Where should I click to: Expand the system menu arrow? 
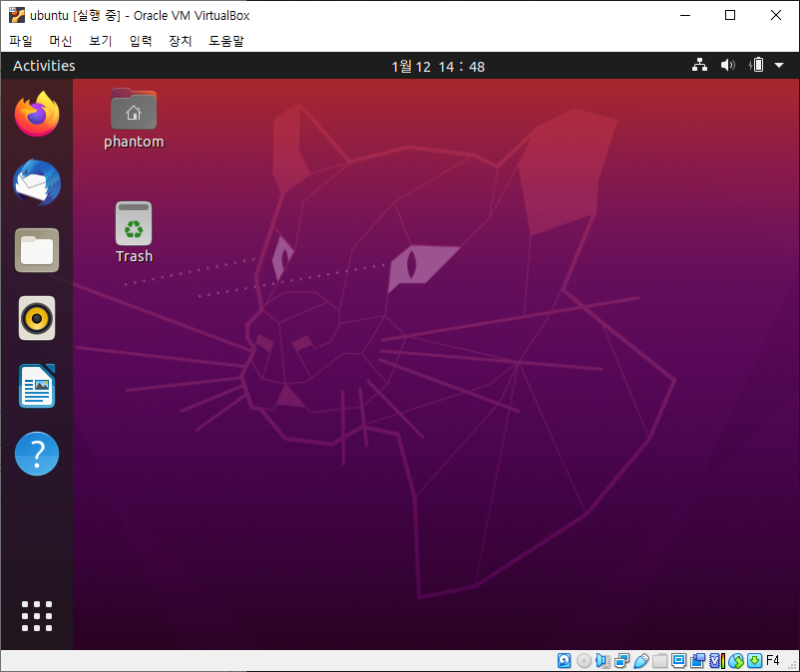tap(779, 65)
